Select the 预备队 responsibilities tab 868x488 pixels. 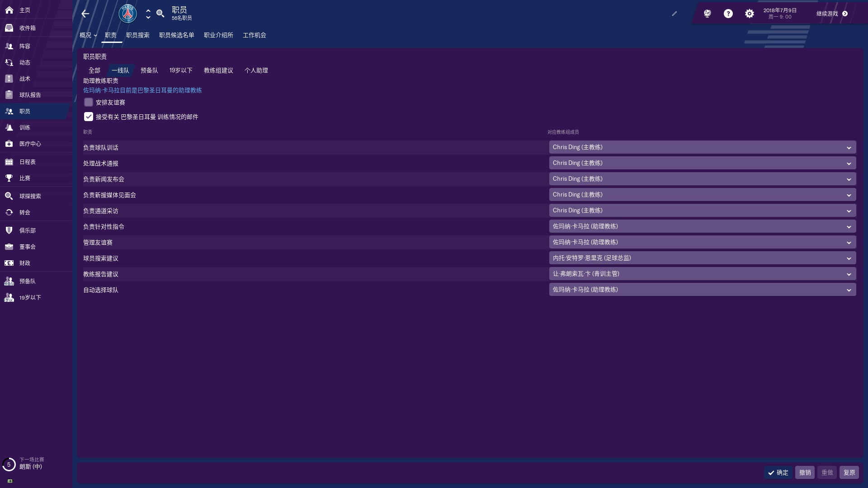(149, 70)
